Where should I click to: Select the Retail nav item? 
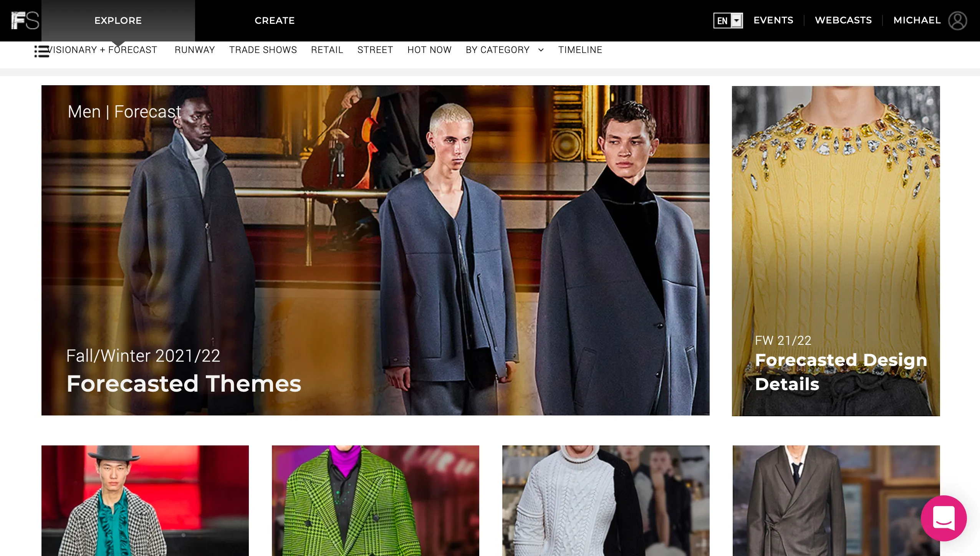point(327,50)
